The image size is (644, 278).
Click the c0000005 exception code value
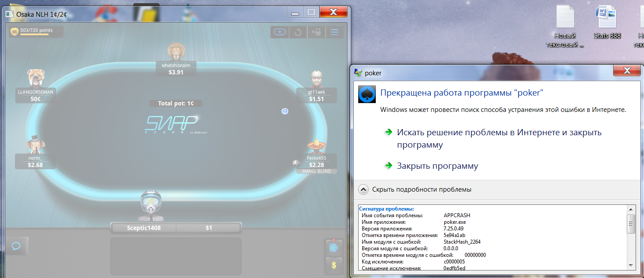click(454, 262)
